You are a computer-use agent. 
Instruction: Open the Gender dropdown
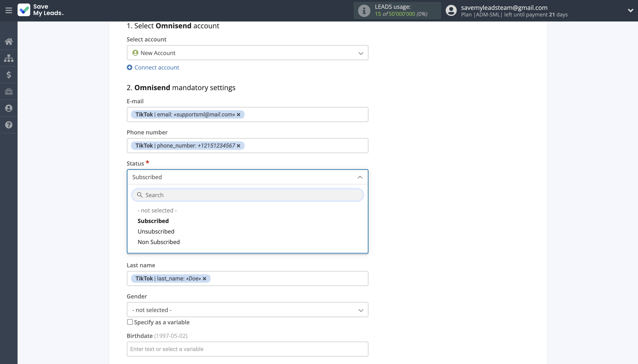[247, 310]
